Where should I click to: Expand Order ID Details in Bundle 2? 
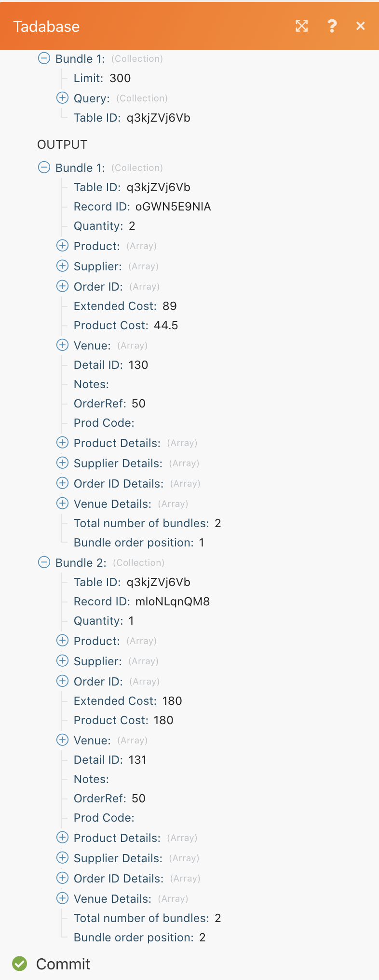[x=62, y=878]
